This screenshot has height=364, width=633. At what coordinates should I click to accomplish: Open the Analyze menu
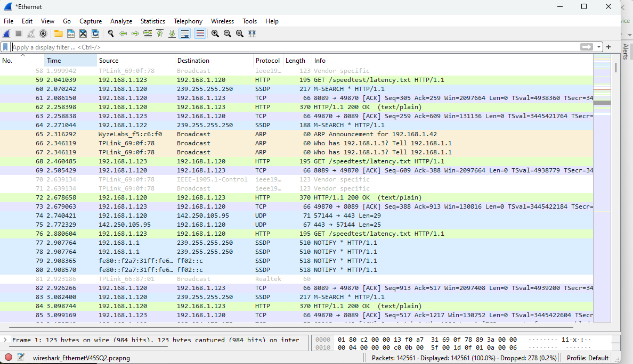[121, 21]
